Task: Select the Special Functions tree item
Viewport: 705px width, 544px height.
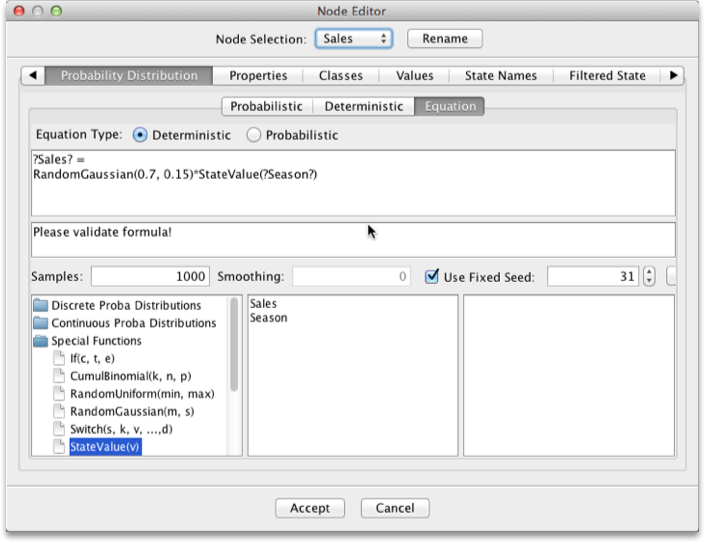Action: [x=96, y=341]
